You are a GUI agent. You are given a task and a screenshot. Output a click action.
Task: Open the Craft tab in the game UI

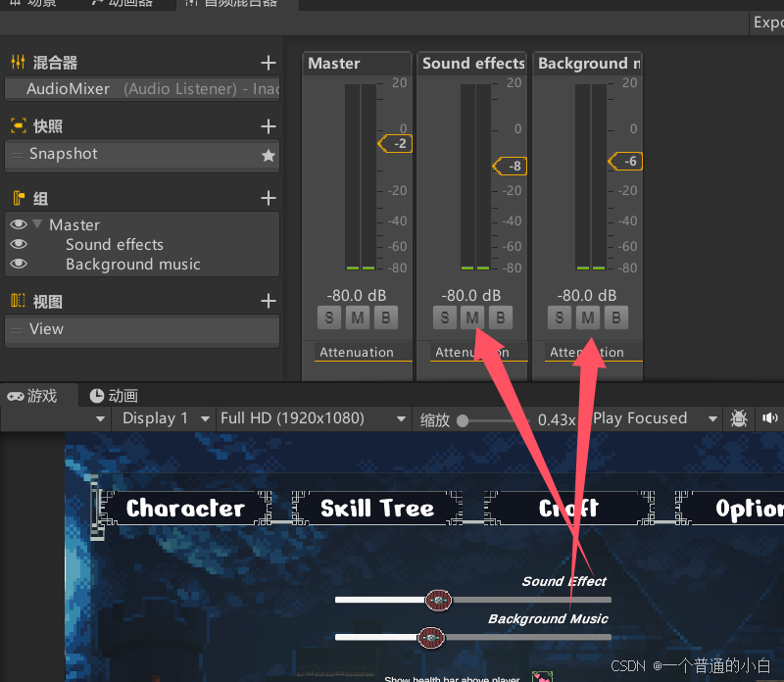coord(569,508)
